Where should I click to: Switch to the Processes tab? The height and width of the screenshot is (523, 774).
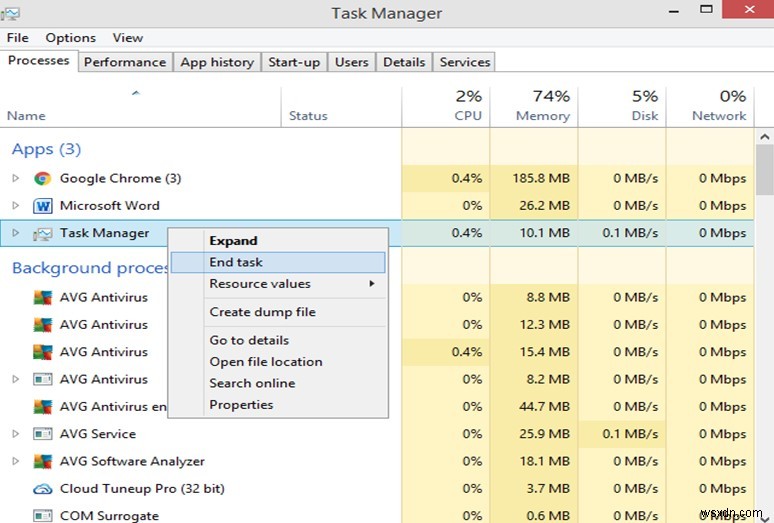coord(39,61)
